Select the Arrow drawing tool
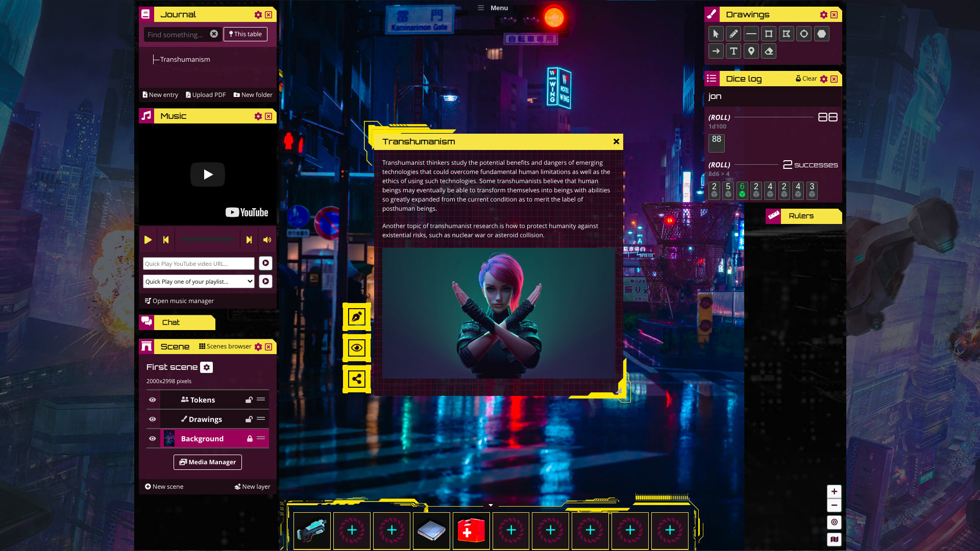Screen dimensions: 980x551 [716, 51]
